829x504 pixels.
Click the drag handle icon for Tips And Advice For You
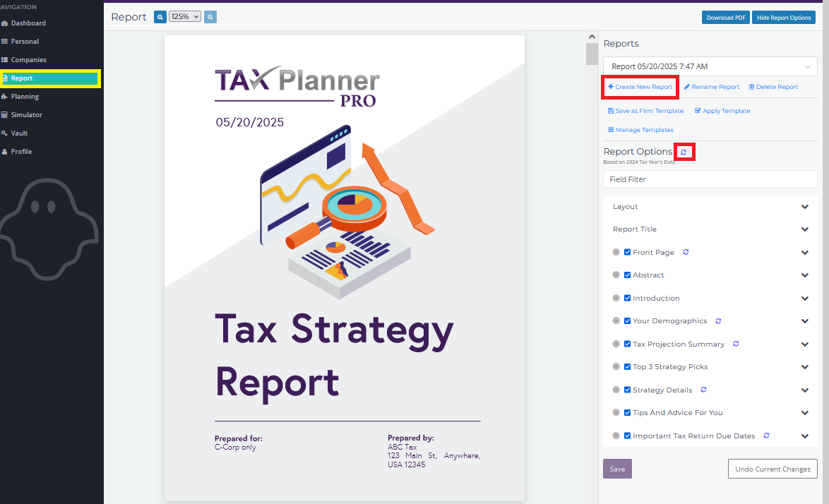(616, 413)
